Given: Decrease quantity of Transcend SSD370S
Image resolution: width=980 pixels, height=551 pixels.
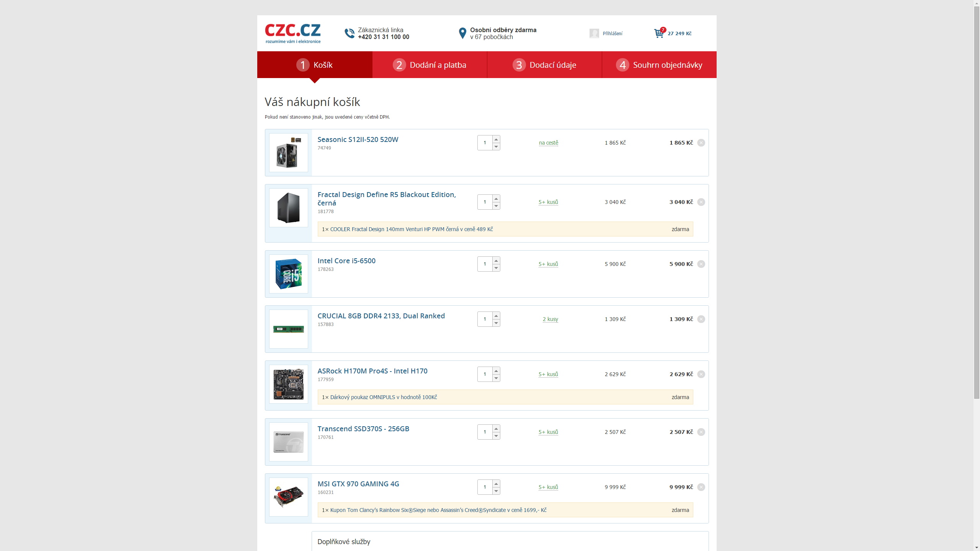Looking at the screenshot, I should pos(496,436).
